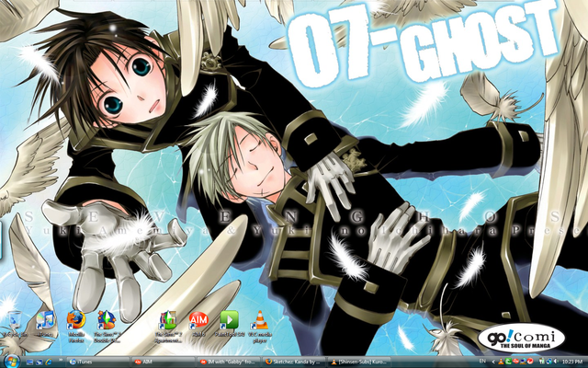The width and height of the screenshot is (588, 368).
Task: Launch the PaintTool SAI desktop shortcut
Action: pyautogui.click(x=229, y=324)
